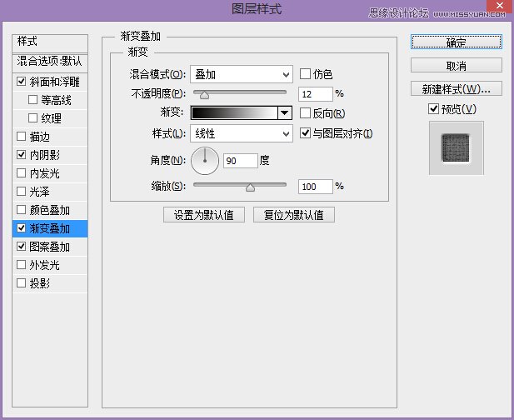Screen dimensions: 514x420
Task: Tick the 反向 reverse checkbox
Action: tap(305, 113)
